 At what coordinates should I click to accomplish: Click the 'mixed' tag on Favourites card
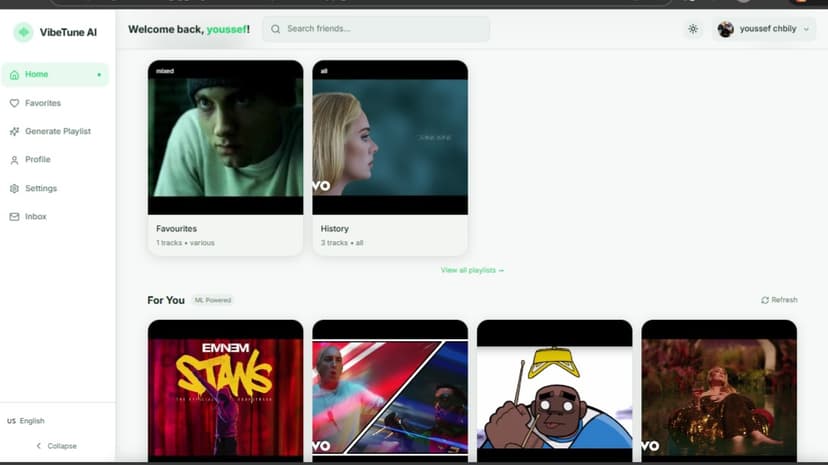(165, 71)
